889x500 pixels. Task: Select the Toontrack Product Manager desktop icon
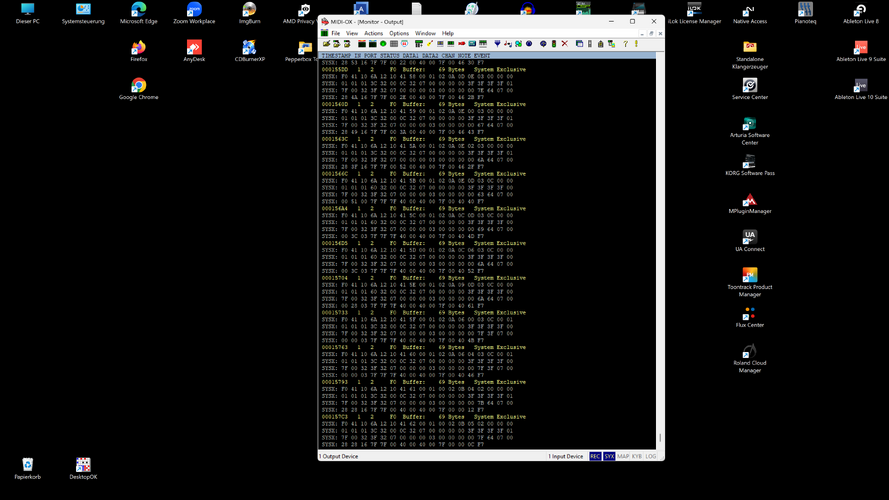(750, 283)
